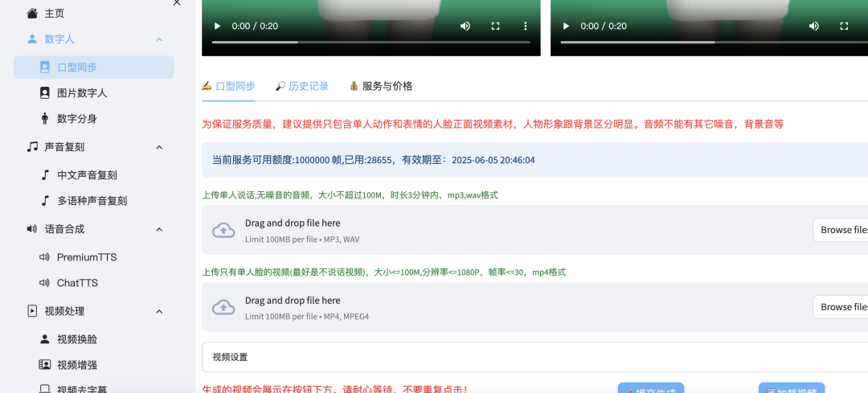This screenshot has height=393, width=868.
Task: Collapse the 语音合成 section chevron
Action: tap(159, 229)
